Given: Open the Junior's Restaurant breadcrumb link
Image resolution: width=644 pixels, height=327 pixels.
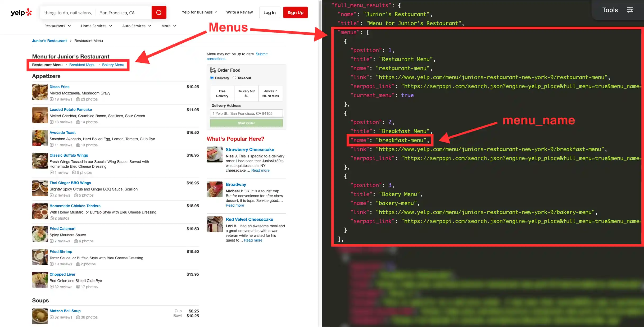Looking at the screenshot, I should click(49, 41).
